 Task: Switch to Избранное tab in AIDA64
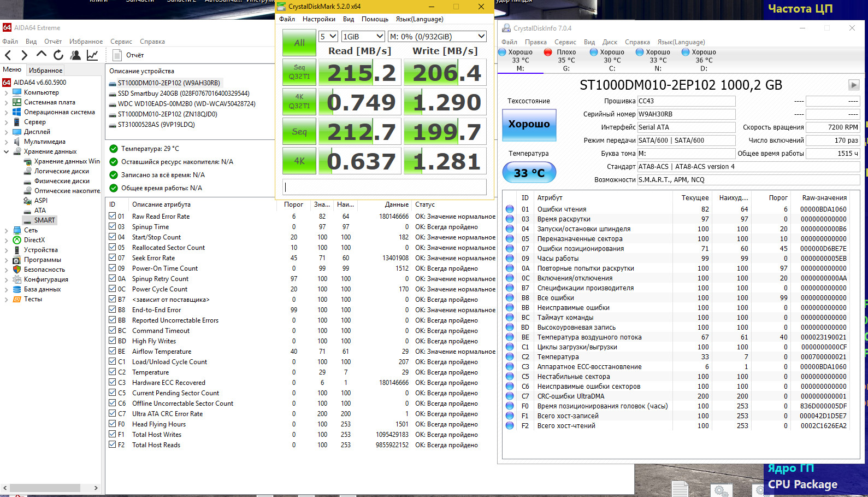point(45,70)
